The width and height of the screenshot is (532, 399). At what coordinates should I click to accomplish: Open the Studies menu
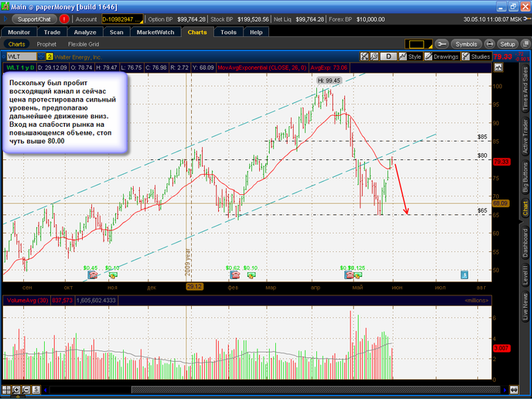(x=476, y=56)
